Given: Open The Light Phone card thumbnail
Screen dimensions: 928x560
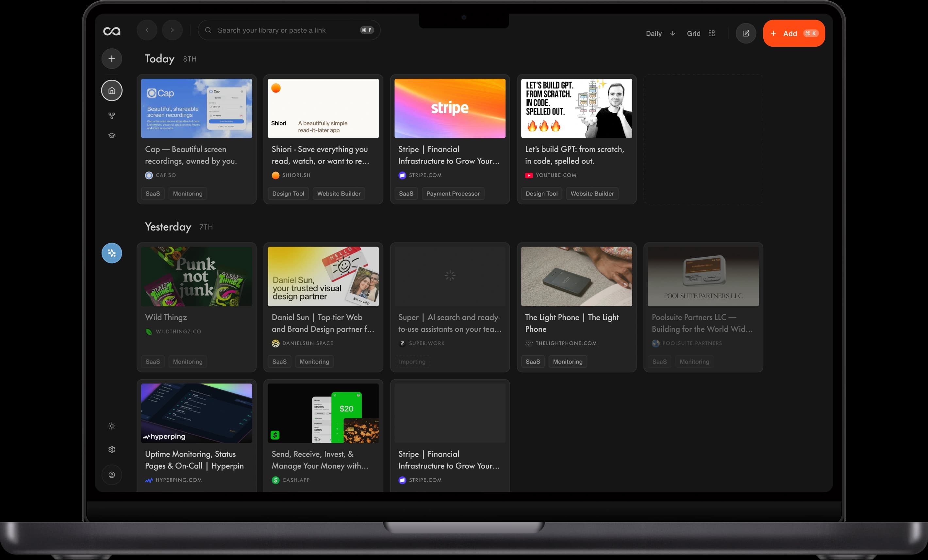Looking at the screenshot, I should (x=576, y=276).
